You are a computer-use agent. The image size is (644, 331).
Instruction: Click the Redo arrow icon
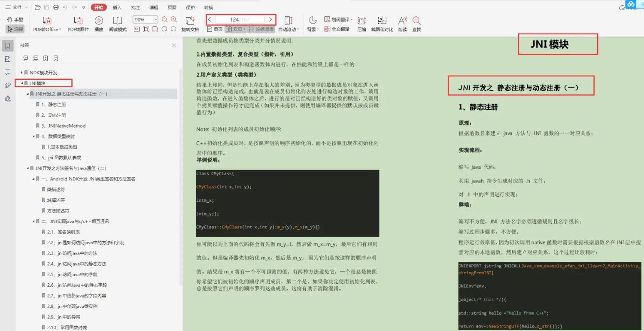point(75,7)
